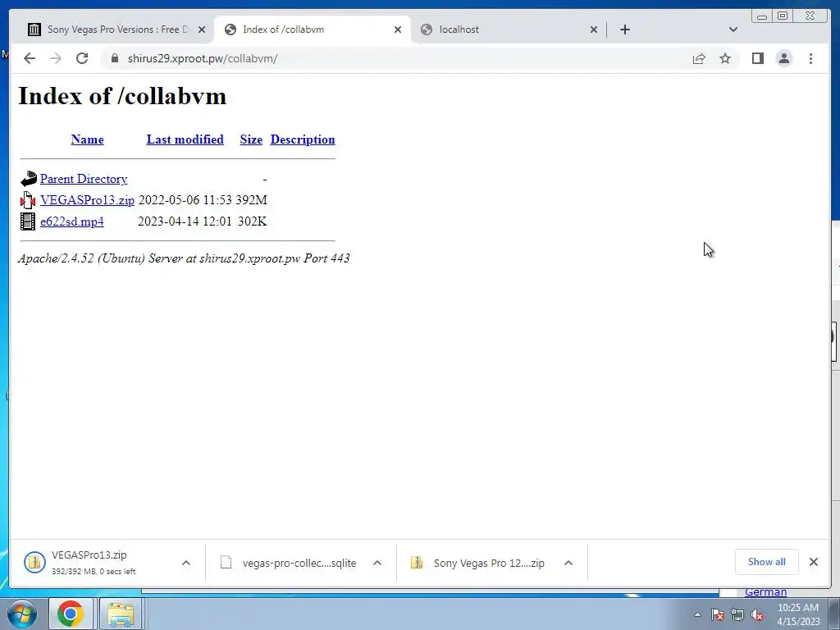The height and width of the screenshot is (630, 840).
Task: Click the 392M size text
Action: (251, 200)
